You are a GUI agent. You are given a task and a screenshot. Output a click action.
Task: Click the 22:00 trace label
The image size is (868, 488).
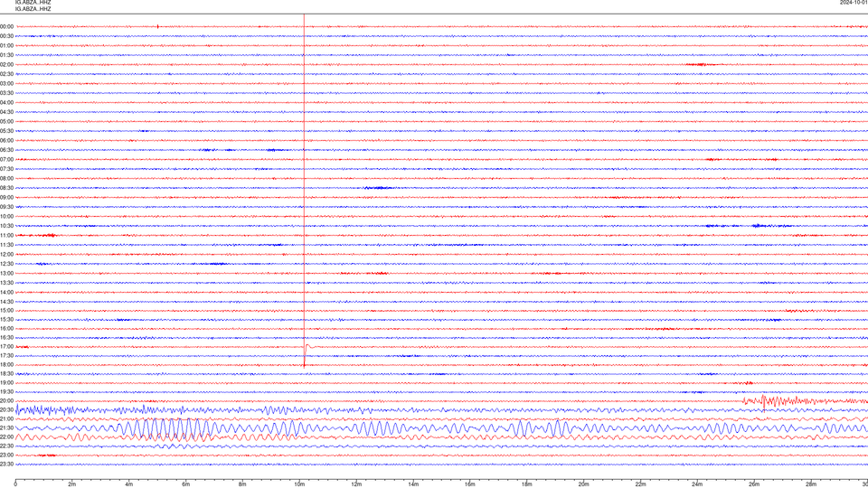[x=6, y=437]
